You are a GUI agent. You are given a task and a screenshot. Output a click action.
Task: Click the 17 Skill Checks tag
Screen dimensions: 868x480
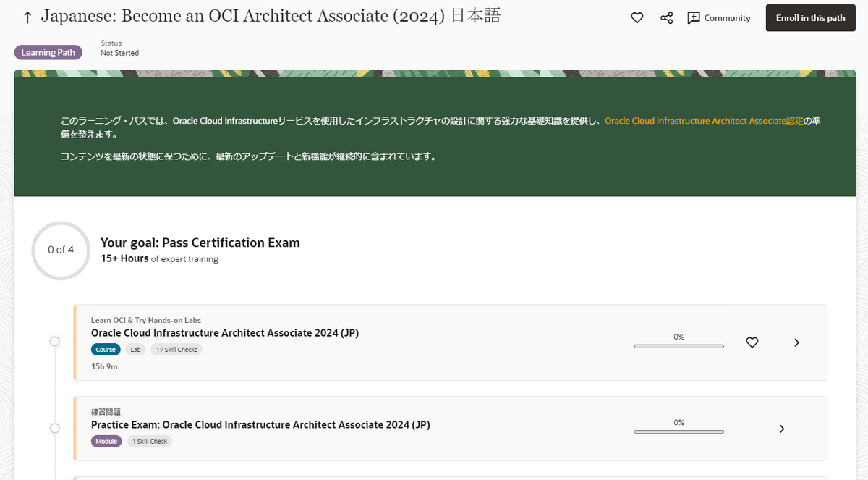[176, 350]
